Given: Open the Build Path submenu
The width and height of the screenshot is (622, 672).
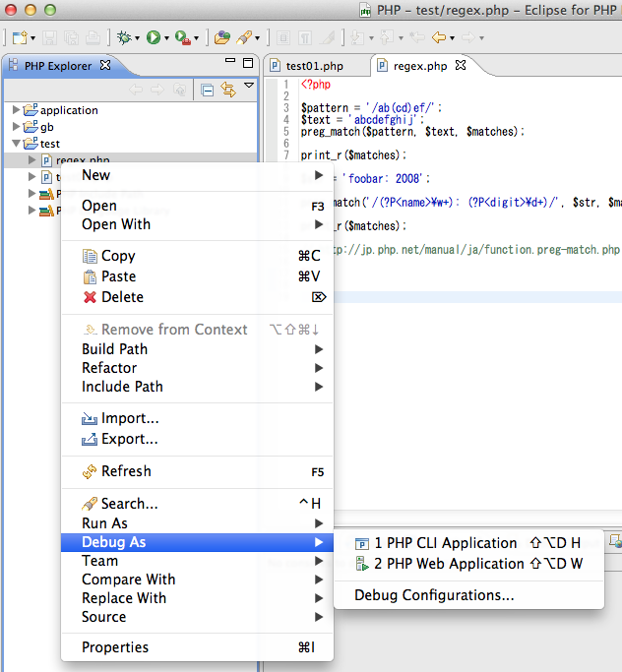Looking at the screenshot, I should pos(197,349).
